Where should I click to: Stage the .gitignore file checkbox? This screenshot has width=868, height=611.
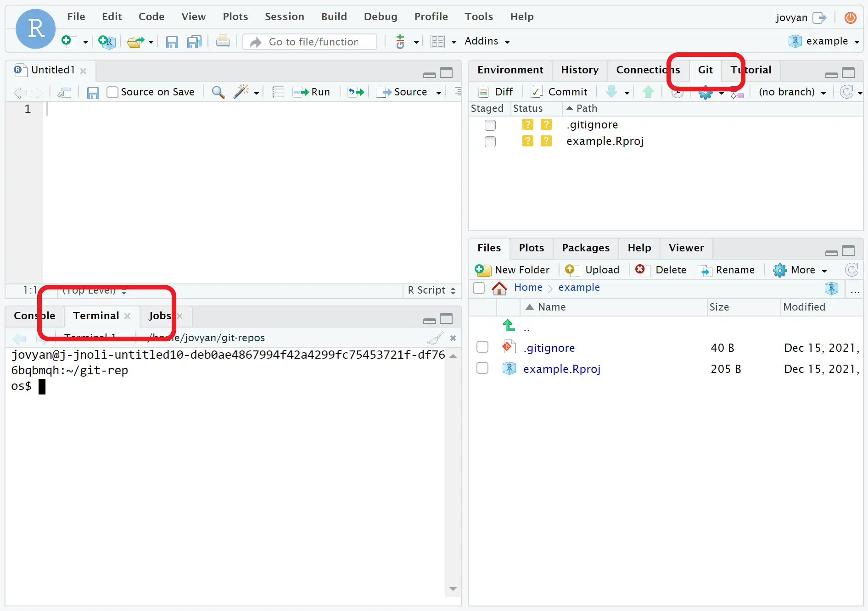(490, 125)
